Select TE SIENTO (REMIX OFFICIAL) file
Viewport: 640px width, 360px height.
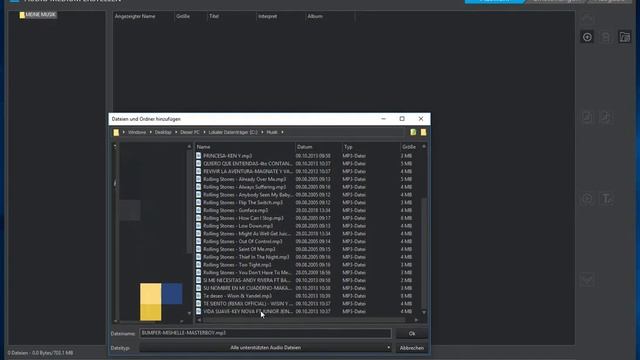pos(307,303)
